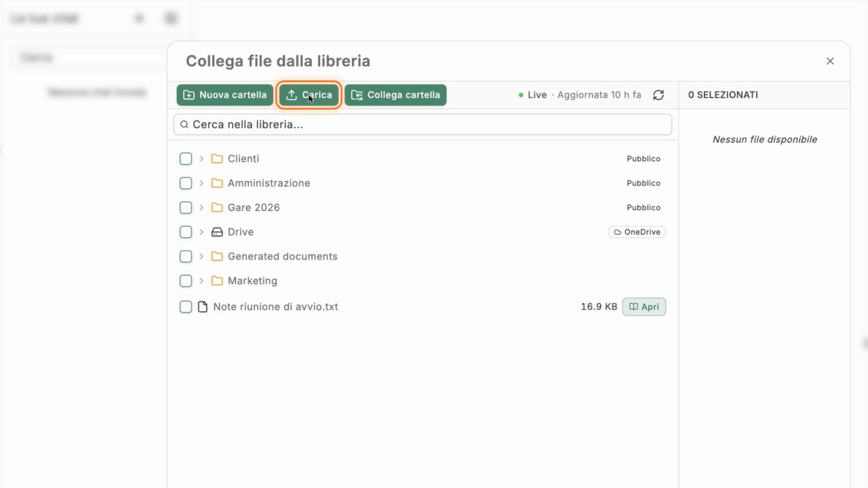Refresh the library with the sync icon
The width and height of the screenshot is (868, 488).
coord(658,95)
